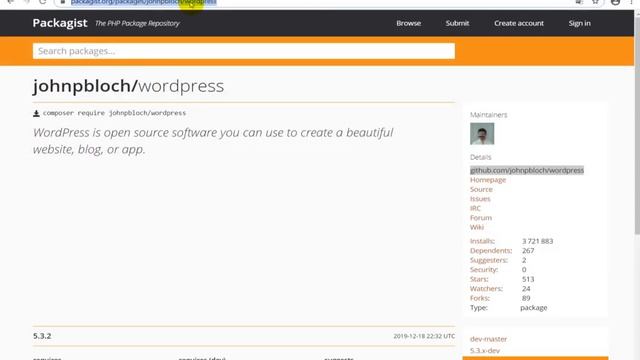The image size is (640, 360).
Task: Click the 2019-12-18 22:32 UTC release date
Action: (424, 336)
